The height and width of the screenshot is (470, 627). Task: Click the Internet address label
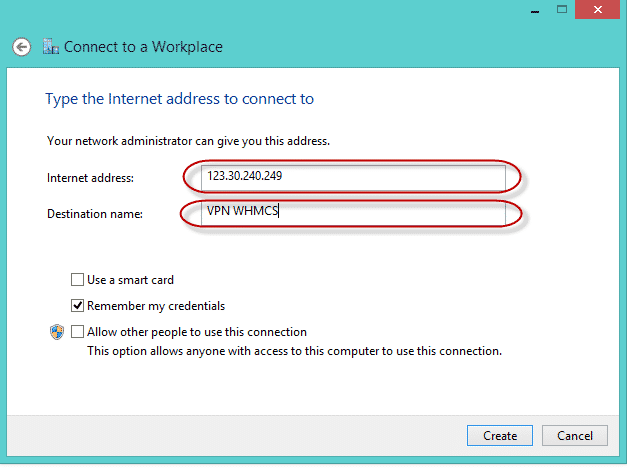coord(90,178)
